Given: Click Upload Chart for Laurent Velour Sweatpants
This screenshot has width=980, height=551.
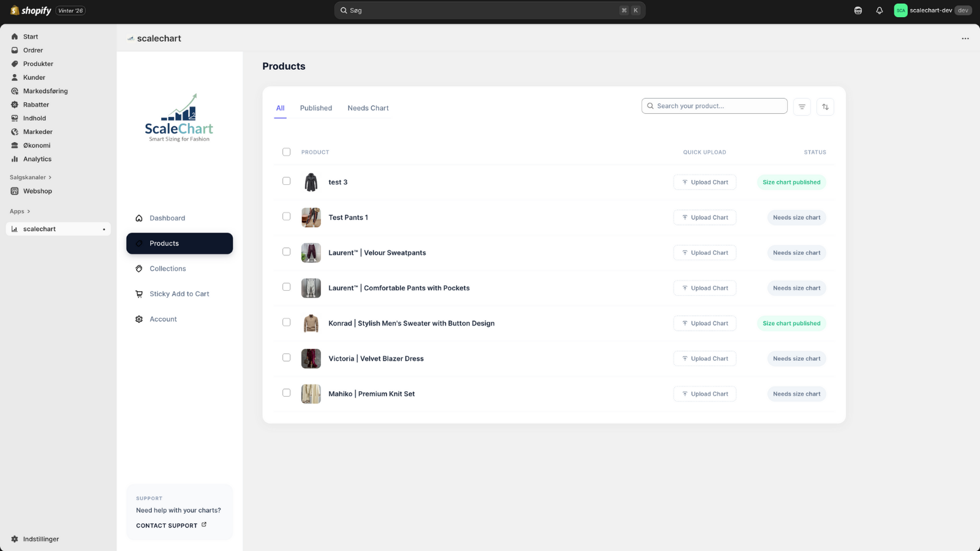Looking at the screenshot, I should point(705,253).
